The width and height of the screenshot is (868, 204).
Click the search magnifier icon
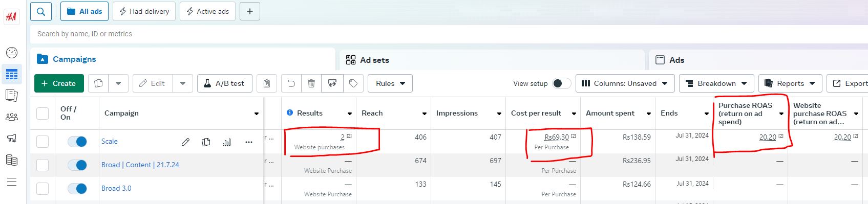point(41,11)
